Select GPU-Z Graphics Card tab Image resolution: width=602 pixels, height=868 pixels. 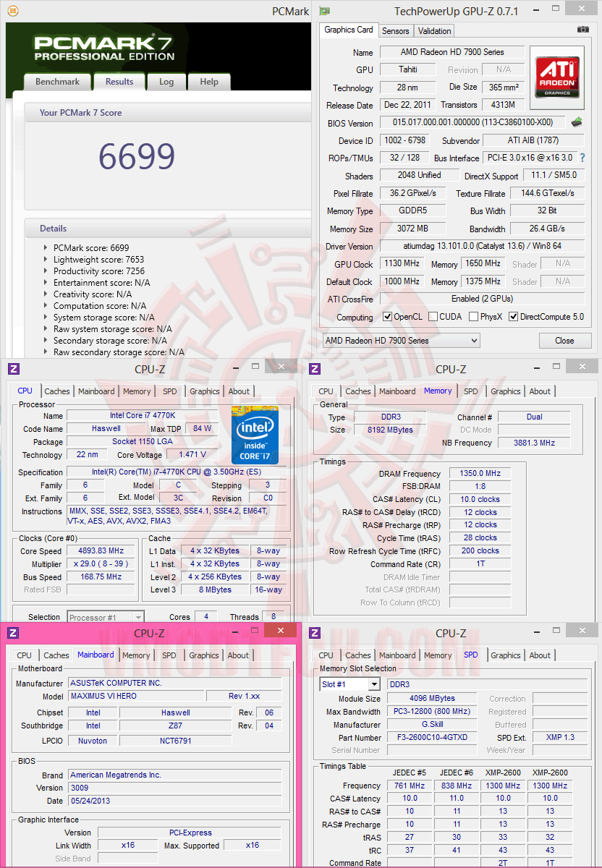coord(349,30)
